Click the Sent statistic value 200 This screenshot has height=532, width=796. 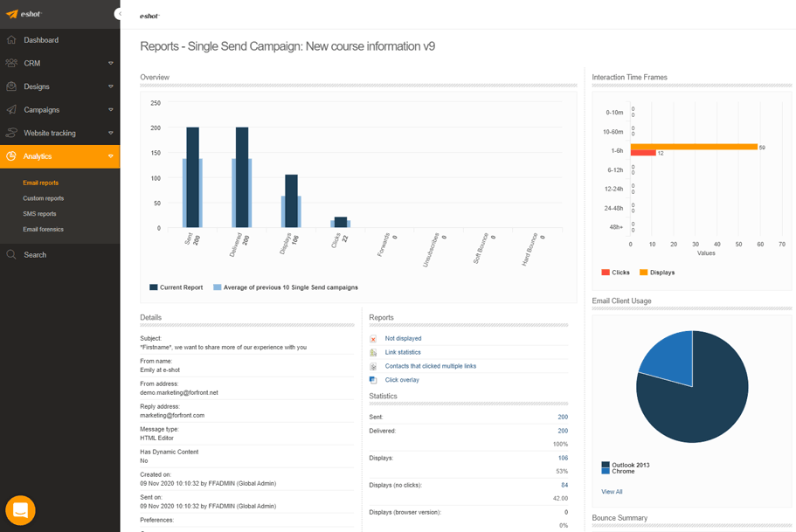(563, 418)
